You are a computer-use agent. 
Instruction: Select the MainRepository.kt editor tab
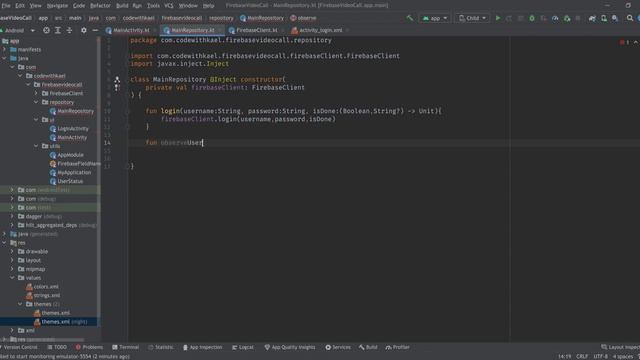click(192, 30)
